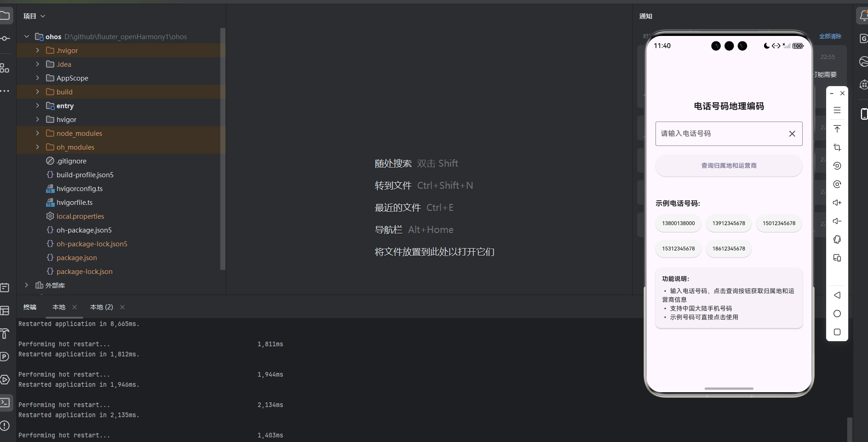Expand the entry module folder
Image resolution: width=868 pixels, height=442 pixels.
(x=37, y=105)
